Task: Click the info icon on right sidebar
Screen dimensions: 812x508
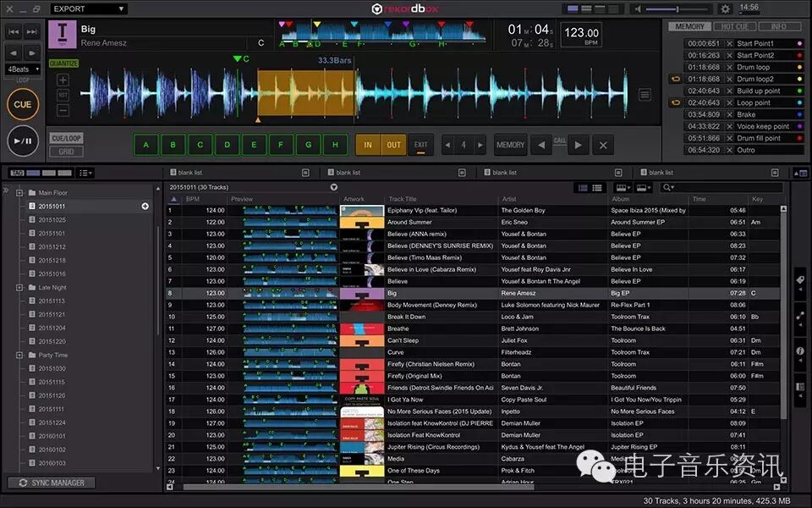Action: (800, 351)
